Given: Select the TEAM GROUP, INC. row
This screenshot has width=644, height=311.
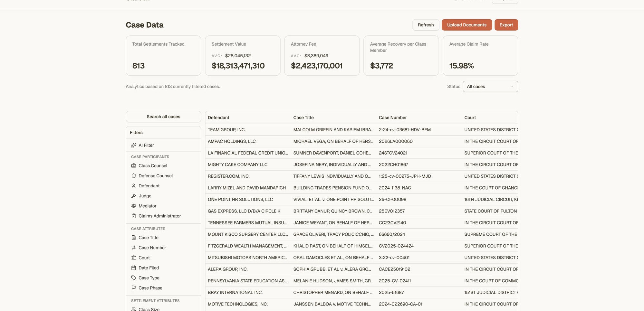Looking at the screenshot, I should (361, 130).
